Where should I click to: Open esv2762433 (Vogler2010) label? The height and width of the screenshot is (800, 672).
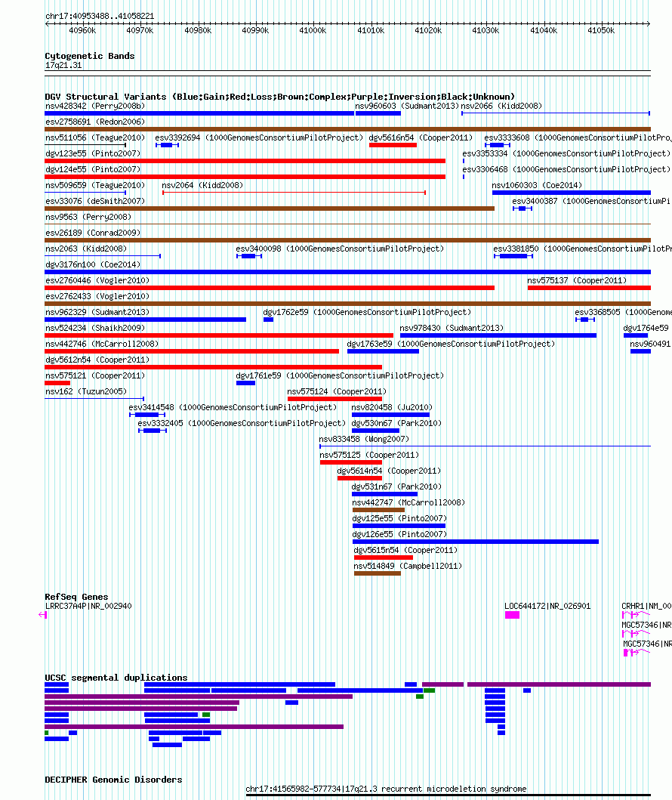coord(97,296)
